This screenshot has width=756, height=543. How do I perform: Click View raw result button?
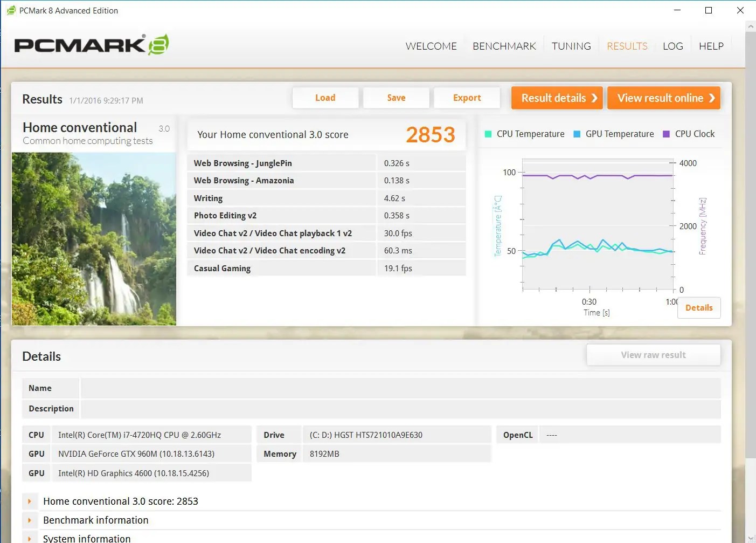654,355
